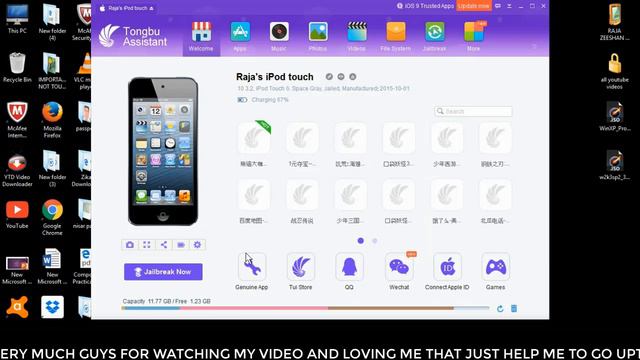The image size is (640, 360).
Task: Go to the Photos tab
Action: [x=318, y=37]
